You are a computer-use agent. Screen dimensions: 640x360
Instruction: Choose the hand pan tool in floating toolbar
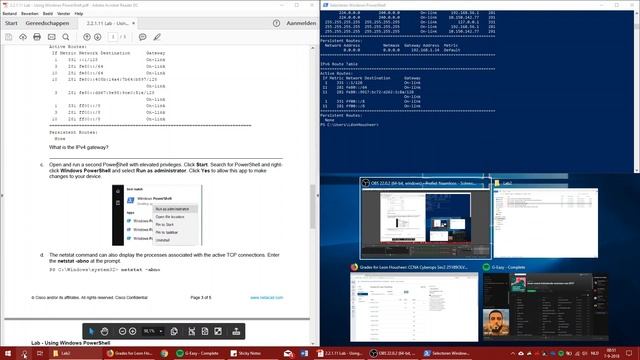(104, 331)
